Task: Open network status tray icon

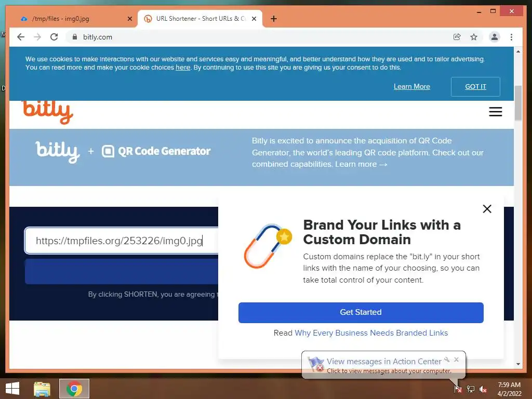Action: [x=471, y=389]
